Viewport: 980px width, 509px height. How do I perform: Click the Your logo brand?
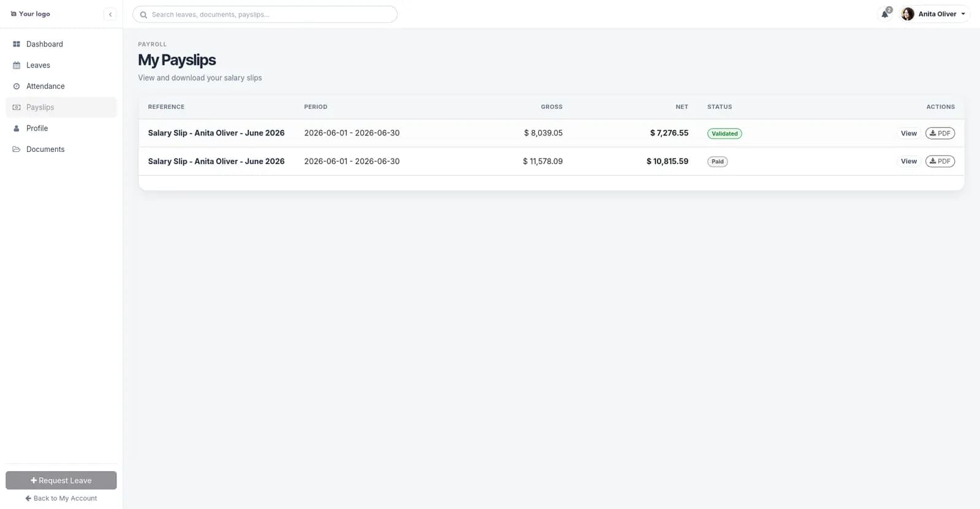(31, 13)
